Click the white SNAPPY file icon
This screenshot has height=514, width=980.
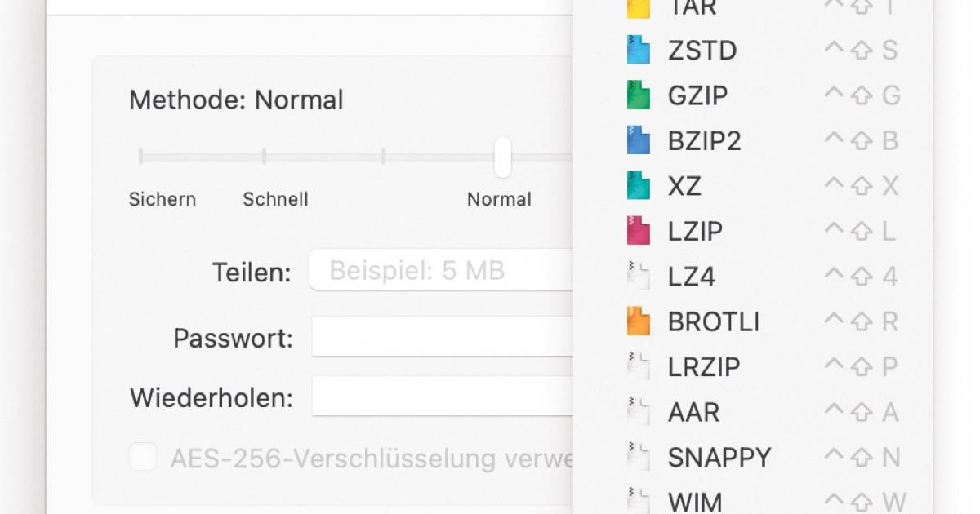(x=638, y=457)
